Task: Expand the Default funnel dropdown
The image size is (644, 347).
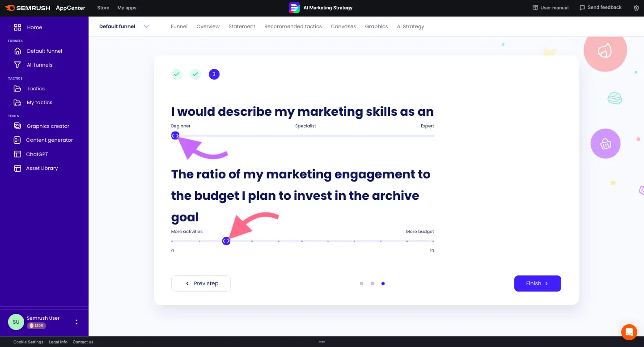Action: click(146, 26)
